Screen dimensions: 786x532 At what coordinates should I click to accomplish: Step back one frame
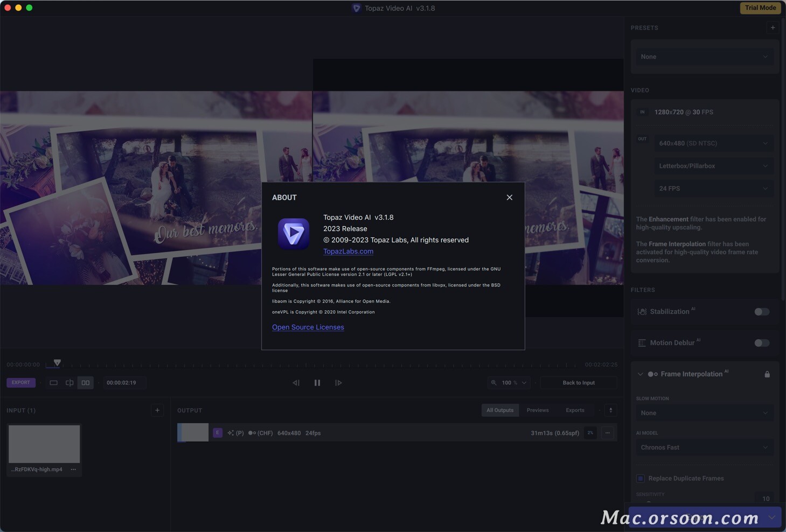coord(296,383)
